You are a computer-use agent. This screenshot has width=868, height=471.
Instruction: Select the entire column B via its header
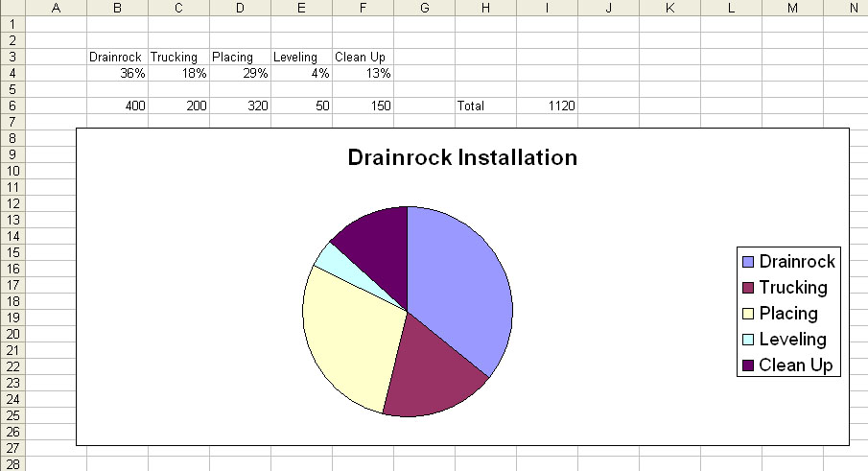[x=117, y=8]
